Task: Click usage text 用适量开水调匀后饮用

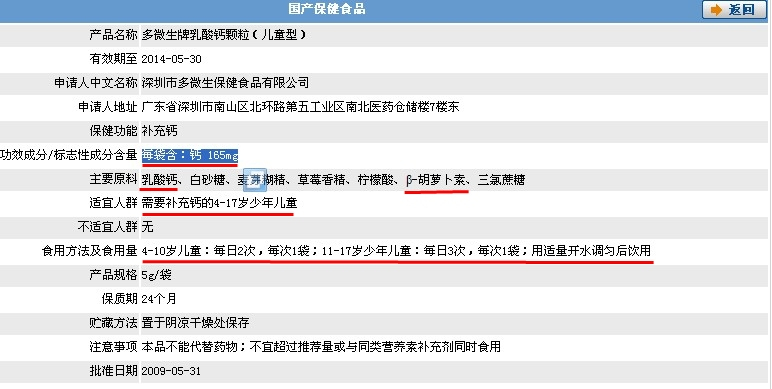Action: click(591, 251)
